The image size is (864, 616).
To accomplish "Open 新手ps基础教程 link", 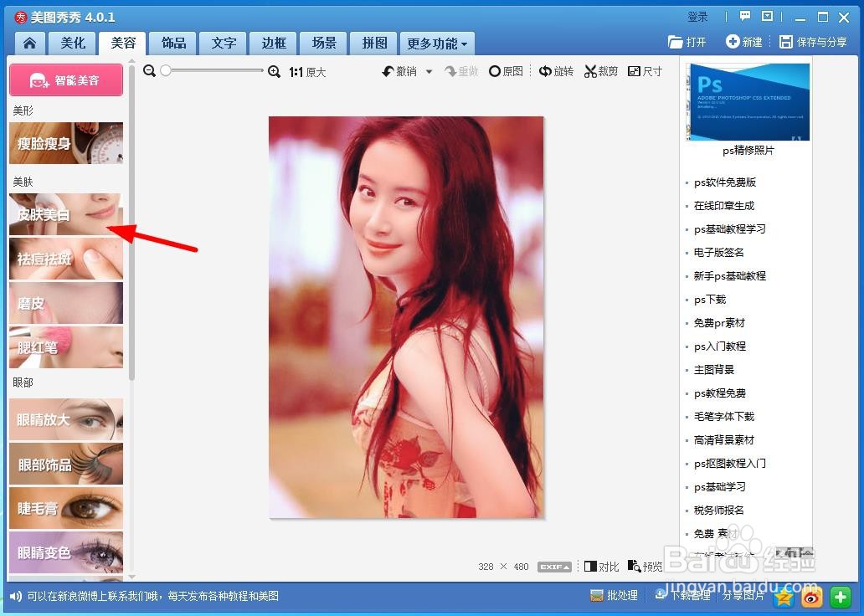I will pyautogui.click(x=729, y=276).
